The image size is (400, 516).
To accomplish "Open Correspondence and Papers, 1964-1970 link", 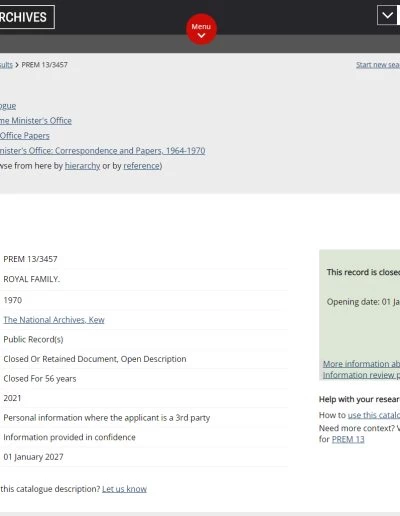I will tap(102, 151).
